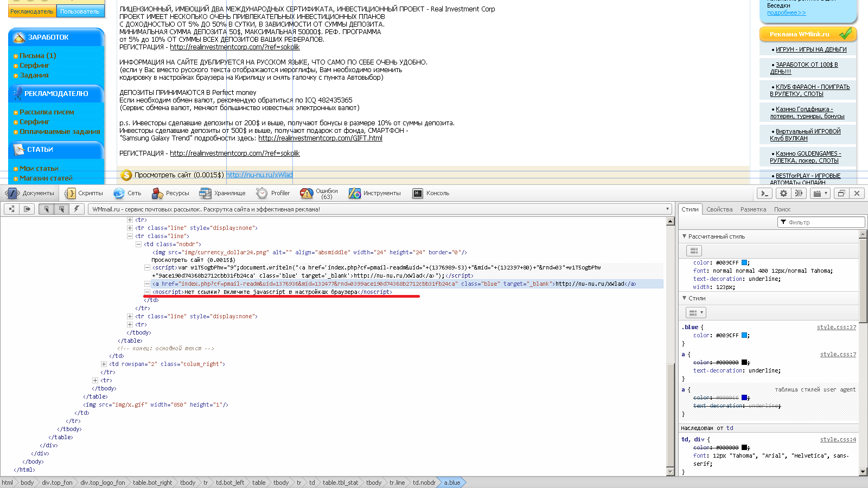Open Письма (1) in sidebar
This screenshot has width=868, height=488.
(x=38, y=56)
